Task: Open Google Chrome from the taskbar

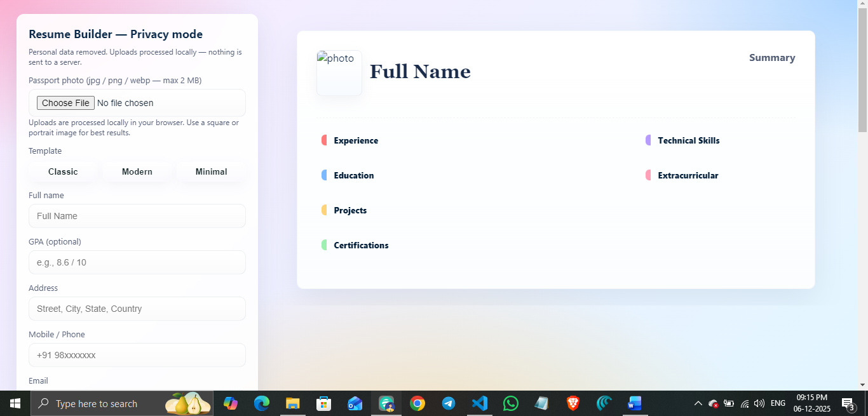Action: 417,403
